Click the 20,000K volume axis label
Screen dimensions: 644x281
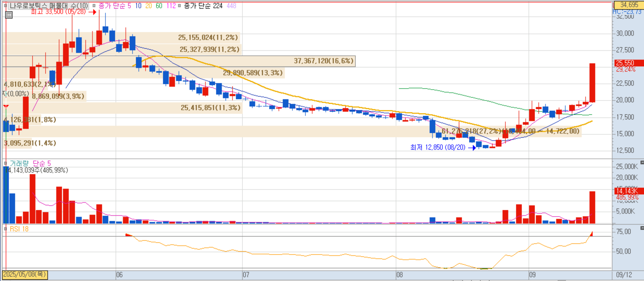(x=627, y=178)
